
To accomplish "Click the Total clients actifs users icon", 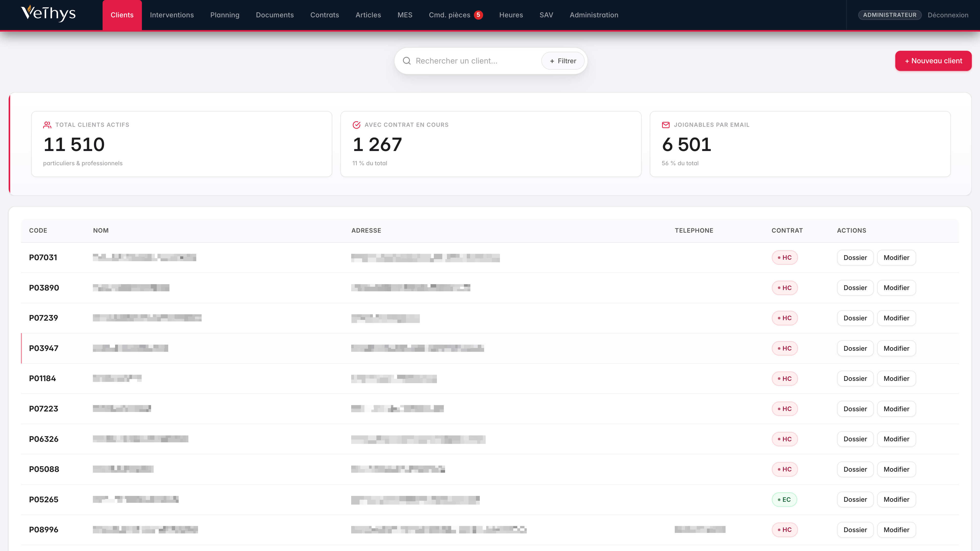I will click(47, 125).
